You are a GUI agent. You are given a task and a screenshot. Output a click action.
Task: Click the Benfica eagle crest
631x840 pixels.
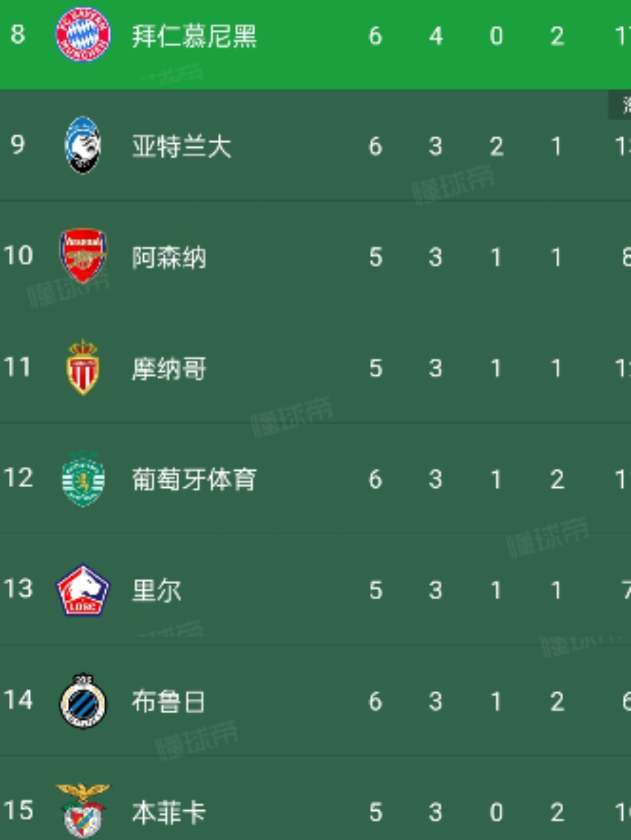point(83,812)
